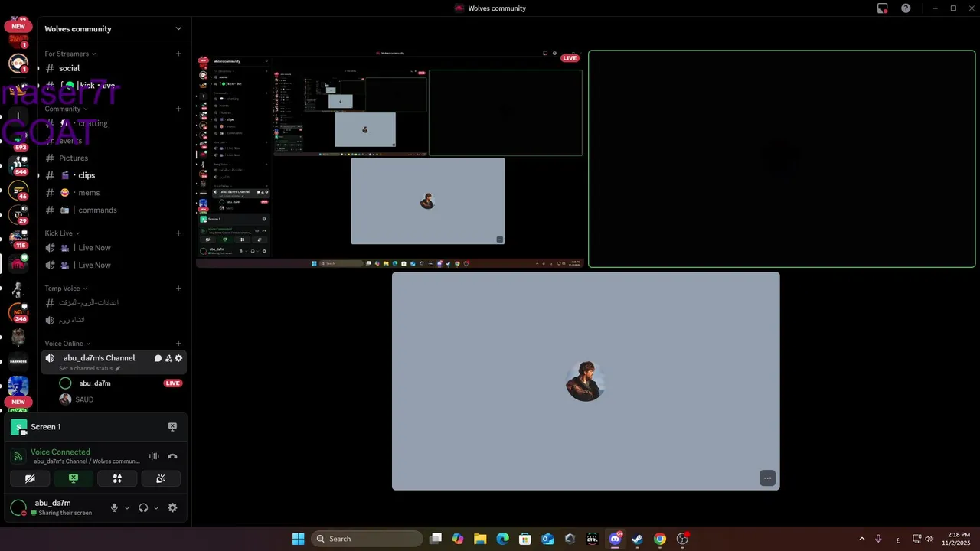Open Outlook from the taskbar

pos(547,539)
